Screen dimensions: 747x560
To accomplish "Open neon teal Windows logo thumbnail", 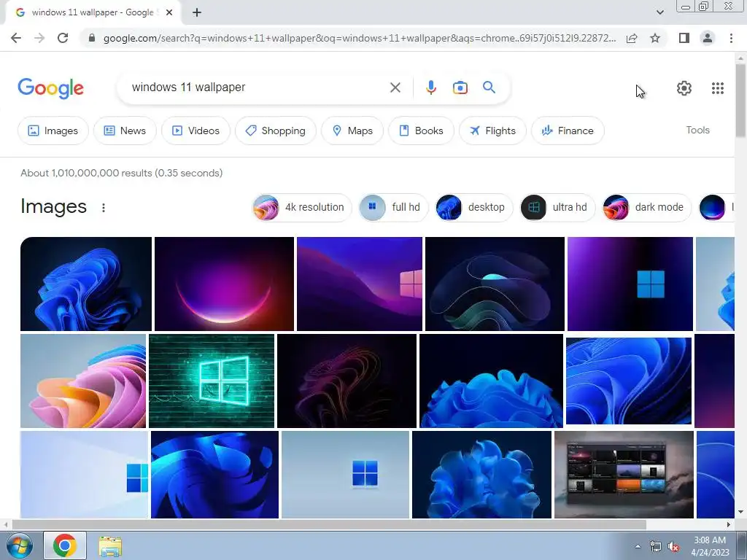I will (212, 381).
